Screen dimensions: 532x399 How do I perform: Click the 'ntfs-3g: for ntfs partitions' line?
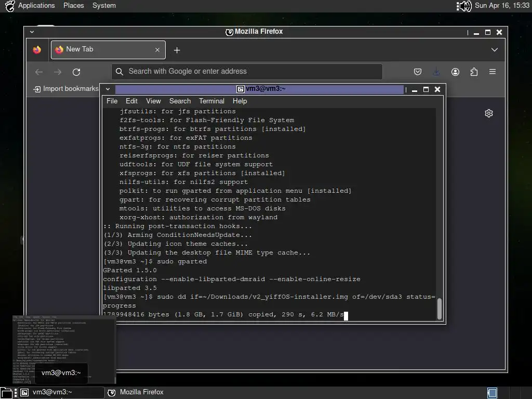pos(178,147)
